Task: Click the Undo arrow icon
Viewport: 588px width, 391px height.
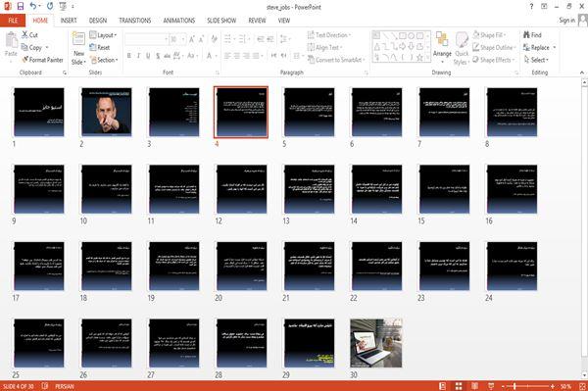Action: pos(33,6)
